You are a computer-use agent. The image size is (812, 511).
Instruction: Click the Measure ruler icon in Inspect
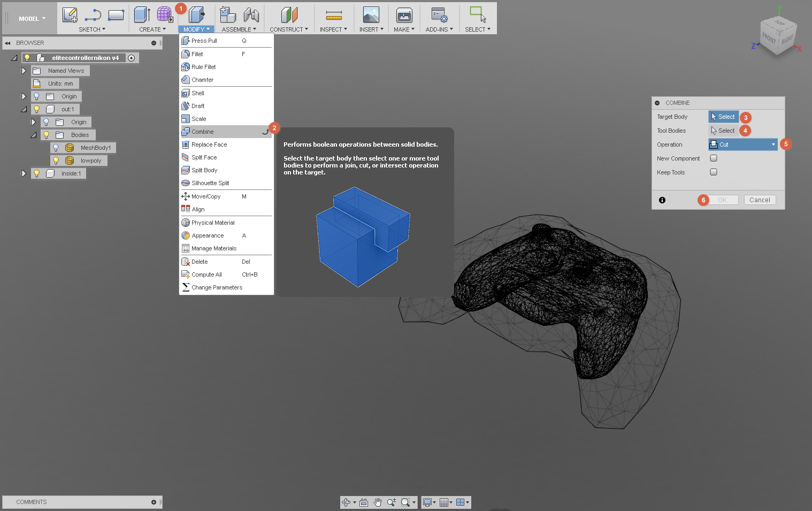click(334, 15)
